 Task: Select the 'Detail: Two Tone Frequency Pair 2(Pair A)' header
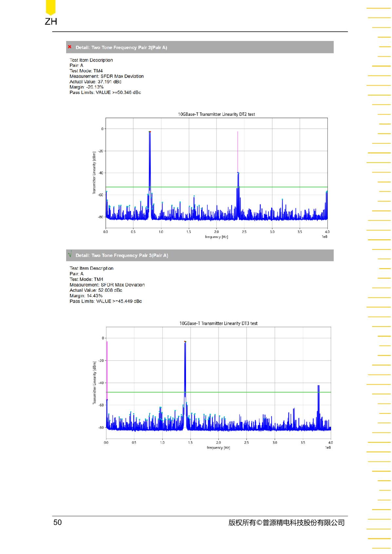pyautogui.click(x=200, y=47)
